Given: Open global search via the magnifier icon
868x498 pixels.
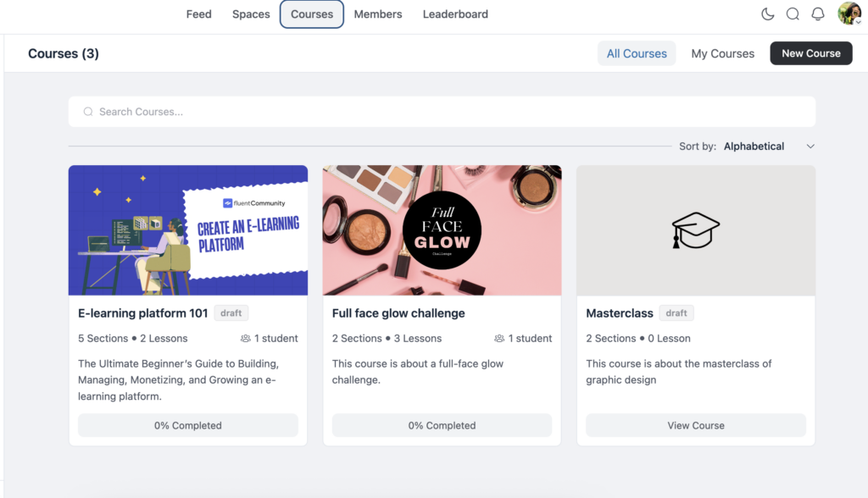Looking at the screenshot, I should tap(793, 14).
